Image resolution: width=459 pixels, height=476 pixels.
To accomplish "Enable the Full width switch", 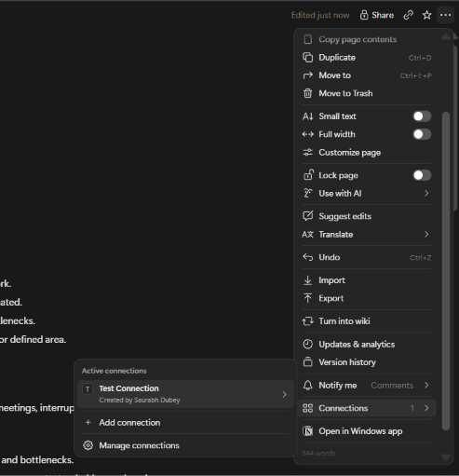I will click(422, 134).
